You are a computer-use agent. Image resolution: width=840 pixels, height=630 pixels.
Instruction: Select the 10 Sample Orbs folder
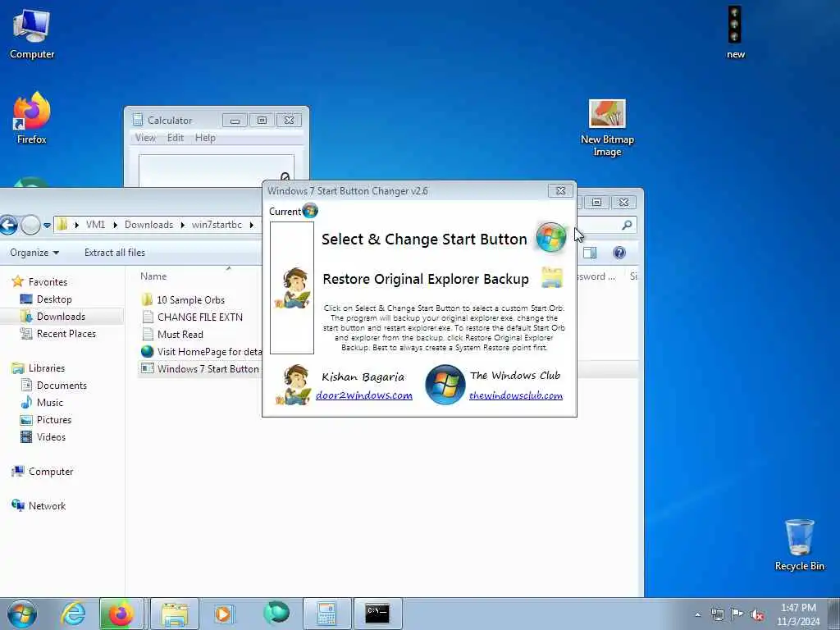pos(185,300)
